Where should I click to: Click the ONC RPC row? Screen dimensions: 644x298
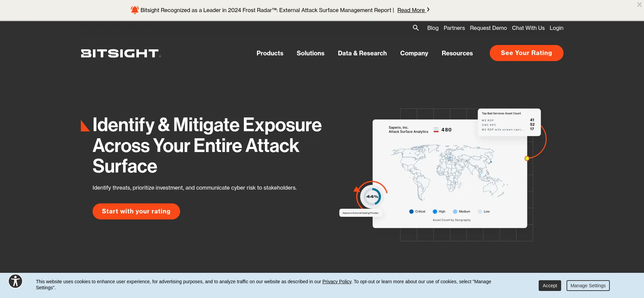coord(508,125)
